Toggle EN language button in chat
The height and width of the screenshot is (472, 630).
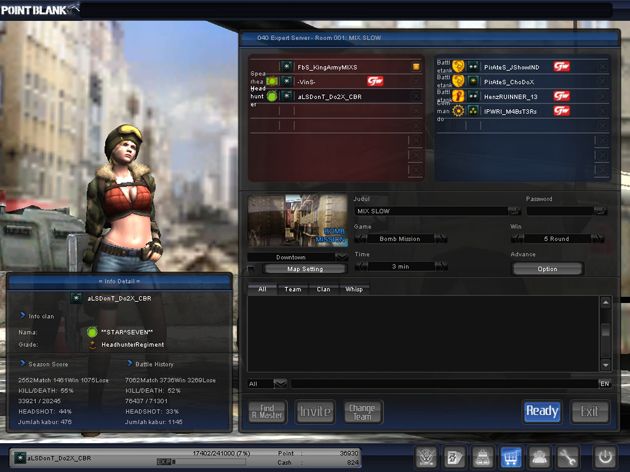coord(605,384)
